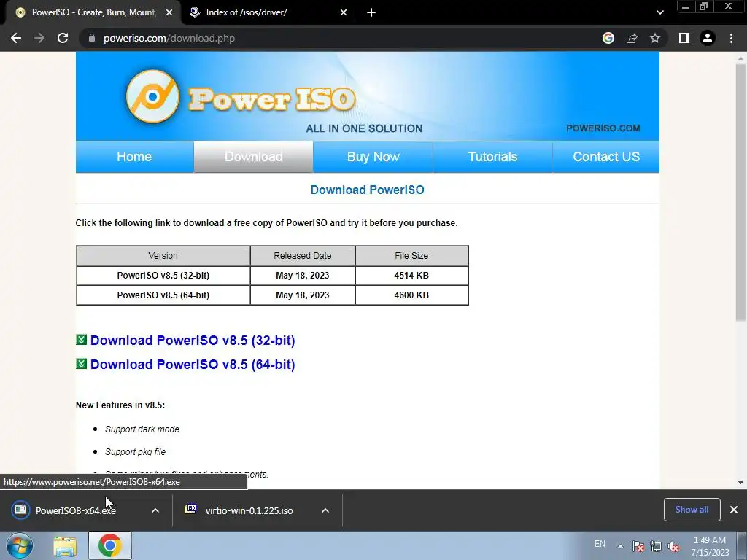The width and height of the screenshot is (747, 560).
Task: Close the PowerISO tab
Action: click(169, 12)
